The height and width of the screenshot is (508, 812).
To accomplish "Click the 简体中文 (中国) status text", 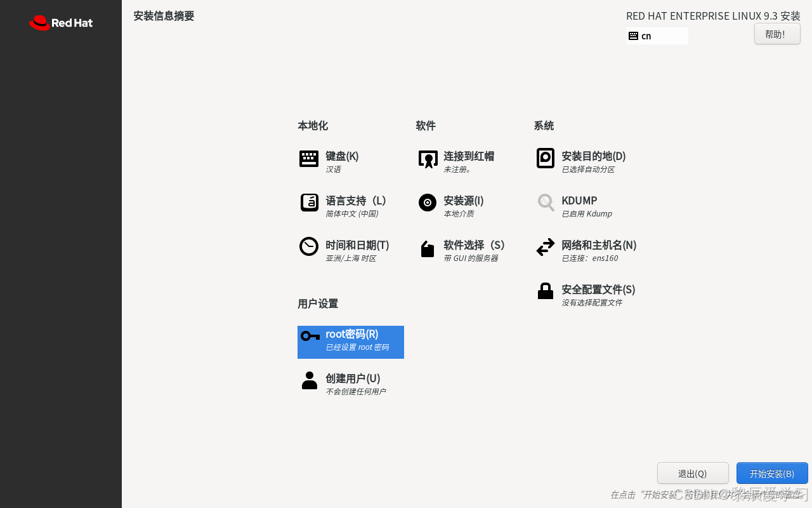I will 352,214.
